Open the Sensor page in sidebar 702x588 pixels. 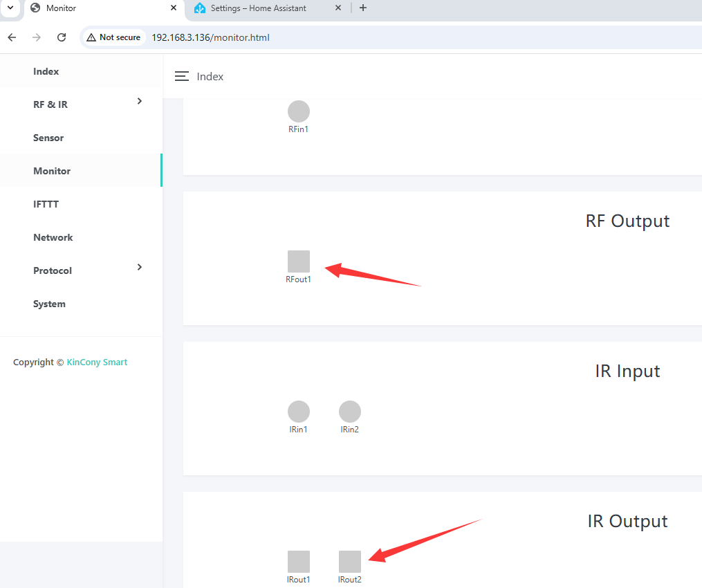click(x=48, y=138)
